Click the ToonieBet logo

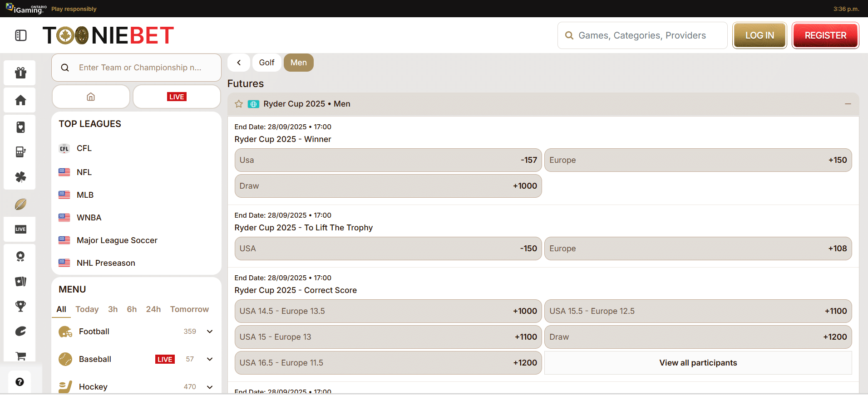[108, 35]
